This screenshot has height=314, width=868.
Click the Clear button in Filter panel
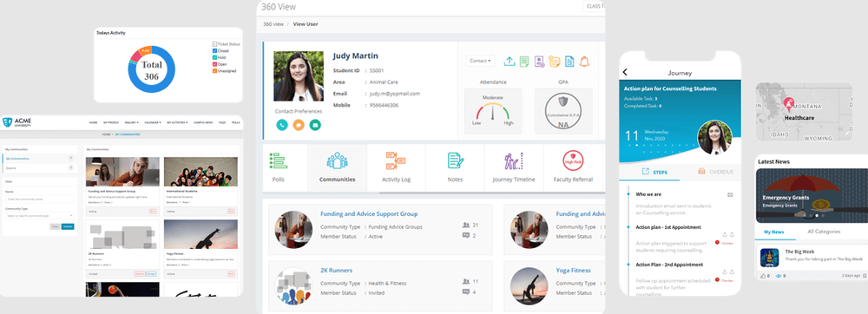click(55, 226)
